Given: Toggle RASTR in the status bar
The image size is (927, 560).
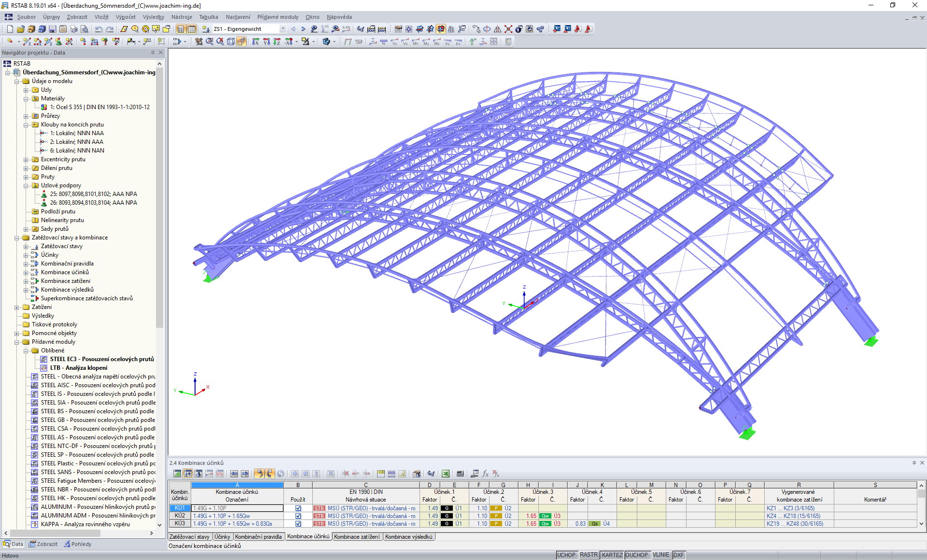Looking at the screenshot, I should [x=589, y=555].
